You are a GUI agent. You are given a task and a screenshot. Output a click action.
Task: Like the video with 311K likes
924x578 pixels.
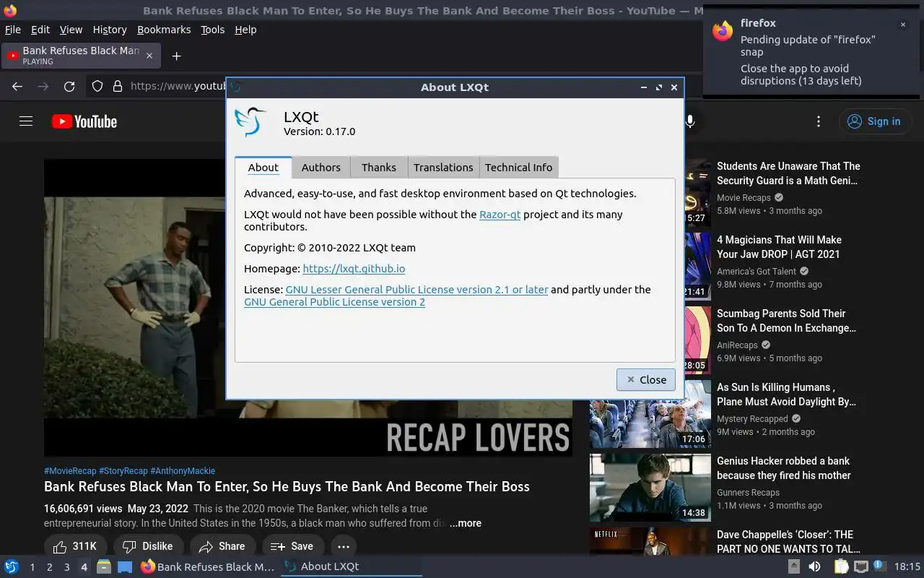(76, 546)
